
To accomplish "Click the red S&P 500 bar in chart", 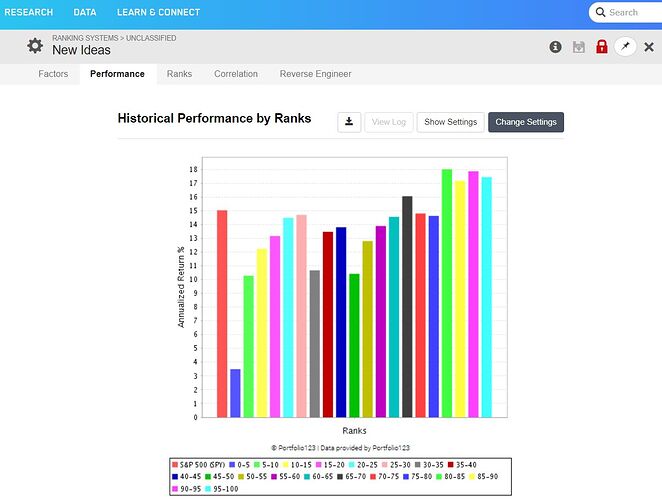I will (222, 314).
